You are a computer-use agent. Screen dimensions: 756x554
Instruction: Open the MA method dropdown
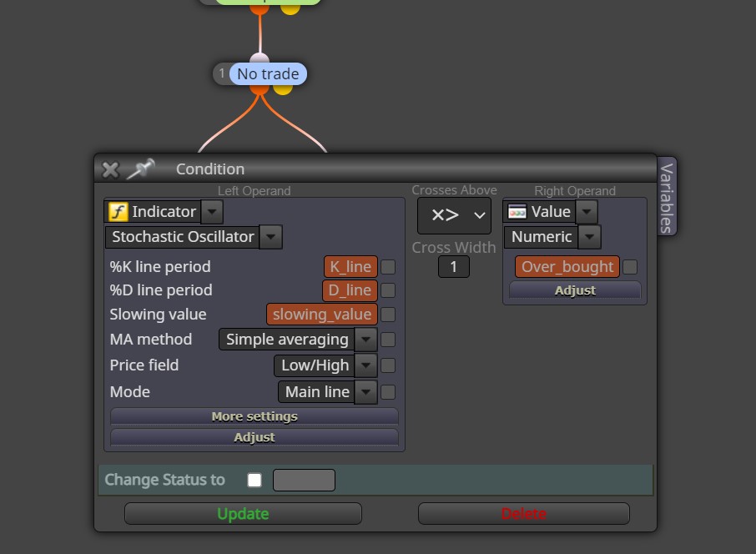pos(366,340)
